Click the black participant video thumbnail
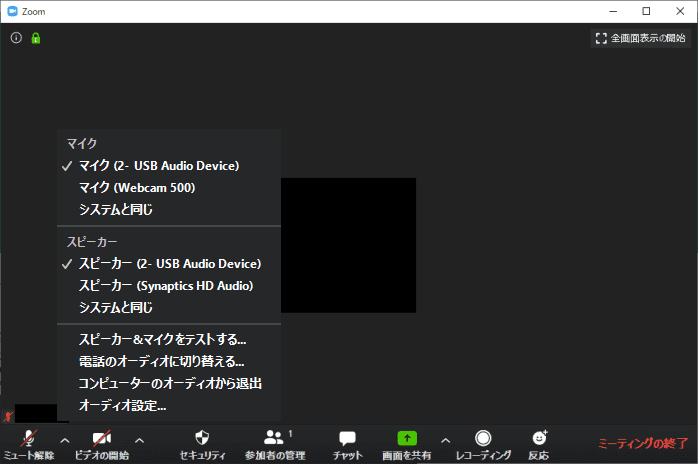The height and width of the screenshot is (464, 698). [349, 245]
